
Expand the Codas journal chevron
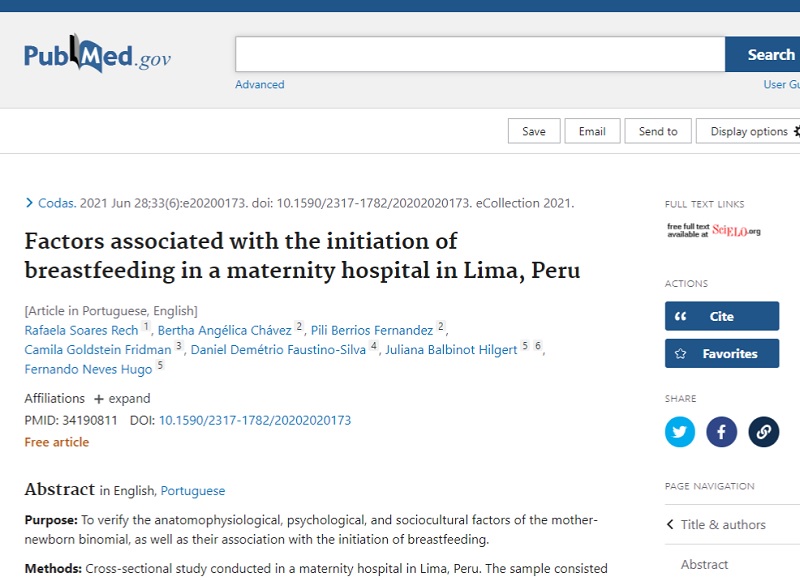tap(29, 203)
